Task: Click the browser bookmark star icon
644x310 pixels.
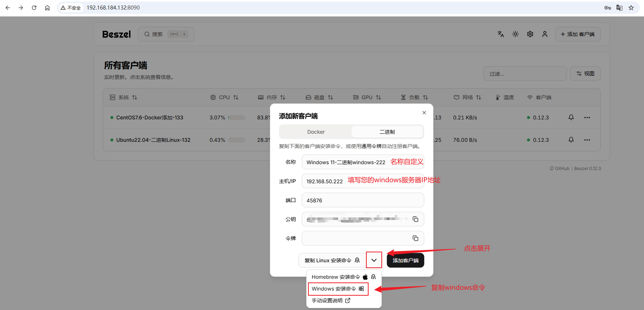Action: [631, 8]
